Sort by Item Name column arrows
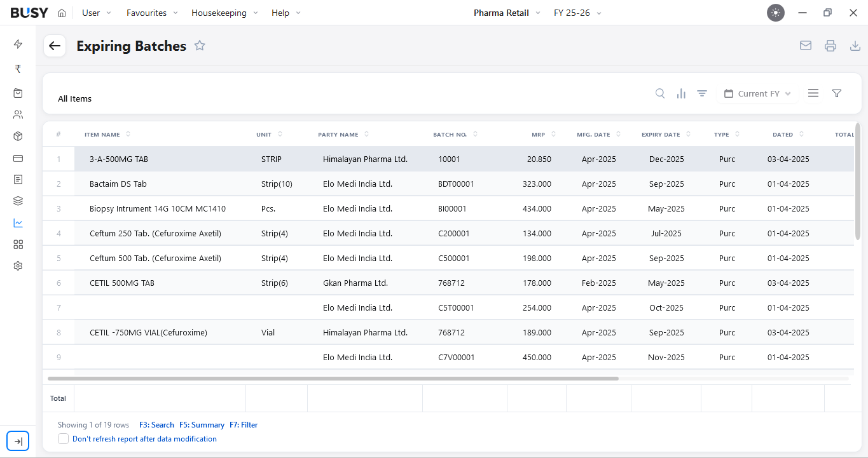The image size is (868, 458). [x=128, y=134]
